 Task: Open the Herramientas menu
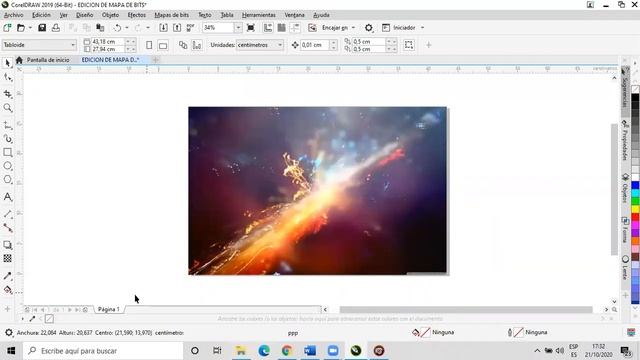click(x=258, y=15)
